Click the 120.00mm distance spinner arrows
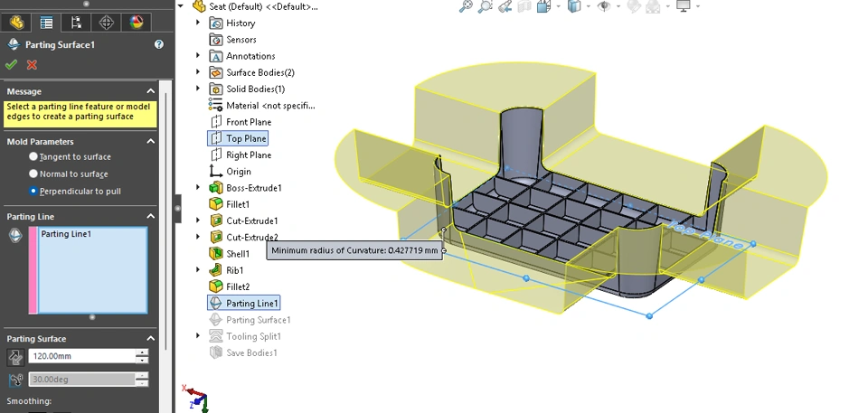Image resolution: width=868 pixels, height=413 pixels. pyautogui.click(x=142, y=356)
